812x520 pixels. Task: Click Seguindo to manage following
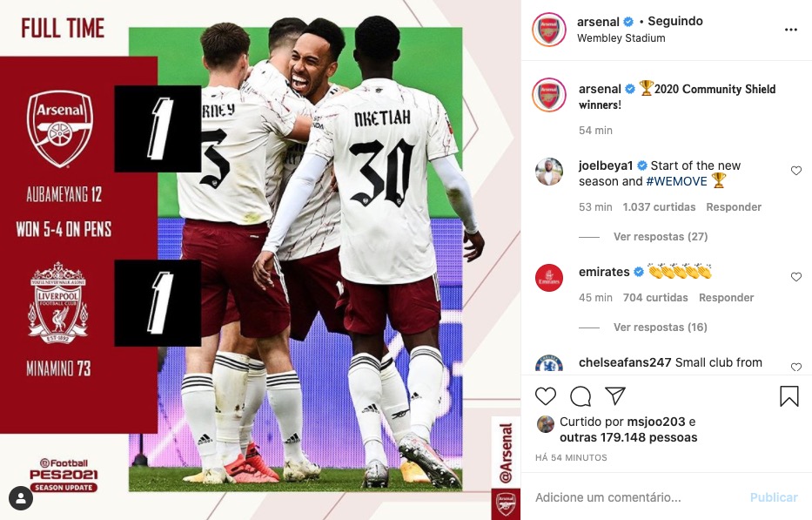675,21
